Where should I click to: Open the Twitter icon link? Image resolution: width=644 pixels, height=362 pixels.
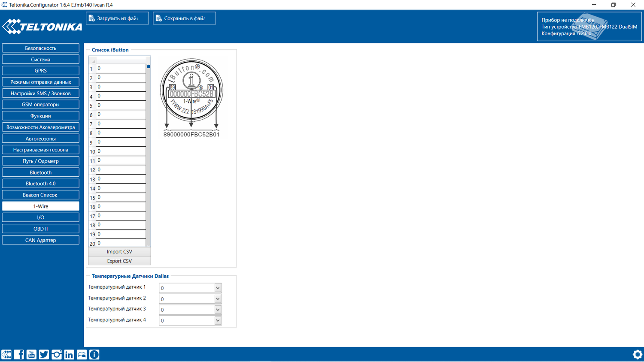point(44,354)
